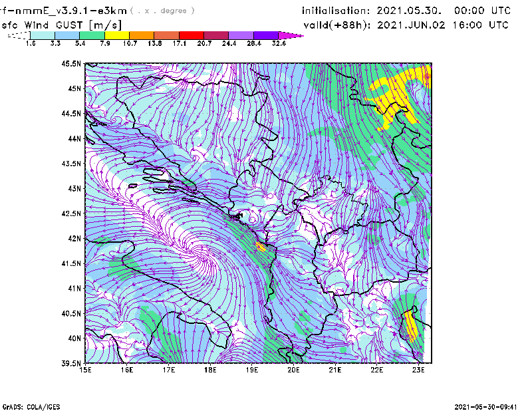Viewport: 532px width, 411px height.
Task: Click the '39.5N' latitude label
Action: (71, 363)
